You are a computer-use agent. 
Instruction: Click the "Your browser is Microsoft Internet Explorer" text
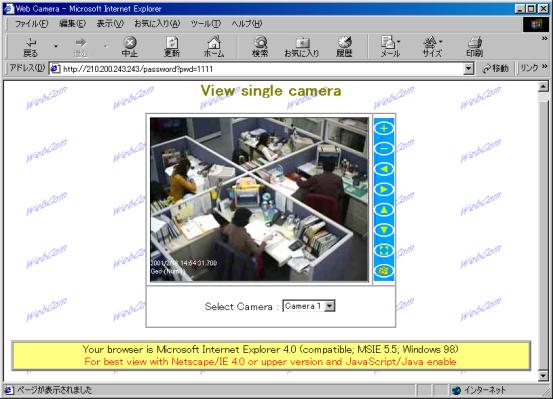coord(271,349)
